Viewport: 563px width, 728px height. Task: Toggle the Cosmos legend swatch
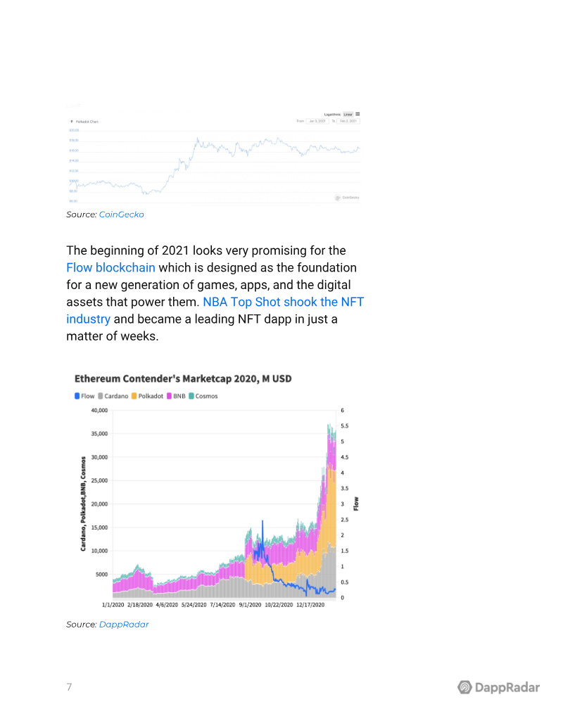pyautogui.click(x=191, y=396)
